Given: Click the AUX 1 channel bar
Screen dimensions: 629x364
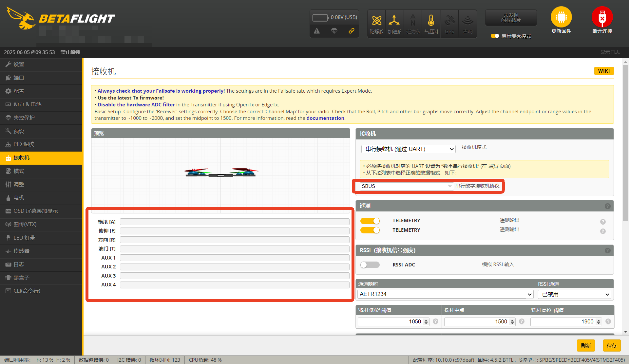Looking at the screenshot, I should point(235,258).
